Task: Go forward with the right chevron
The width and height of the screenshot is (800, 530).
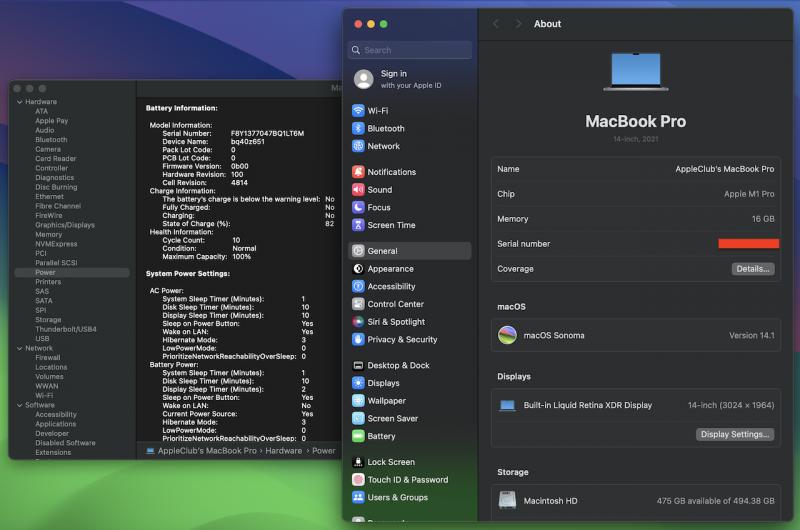Action: pyautogui.click(x=518, y=24)
